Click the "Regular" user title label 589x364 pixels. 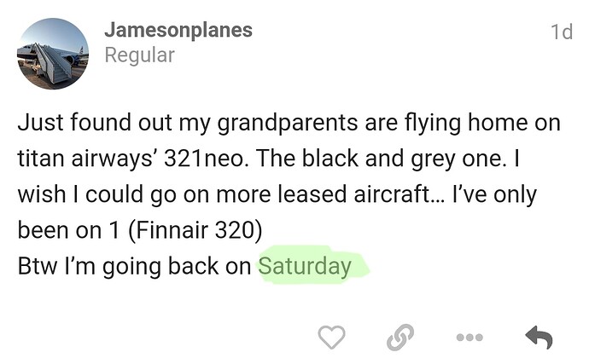point(138,56)
